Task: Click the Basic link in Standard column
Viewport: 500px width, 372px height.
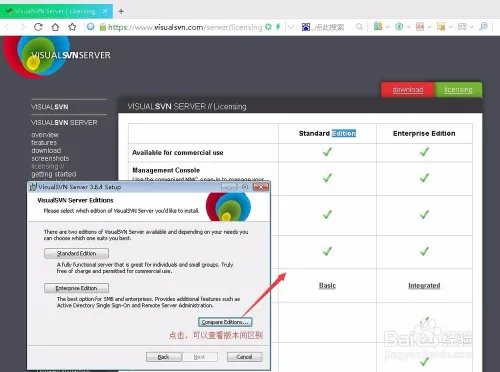Action: (327, 286)
